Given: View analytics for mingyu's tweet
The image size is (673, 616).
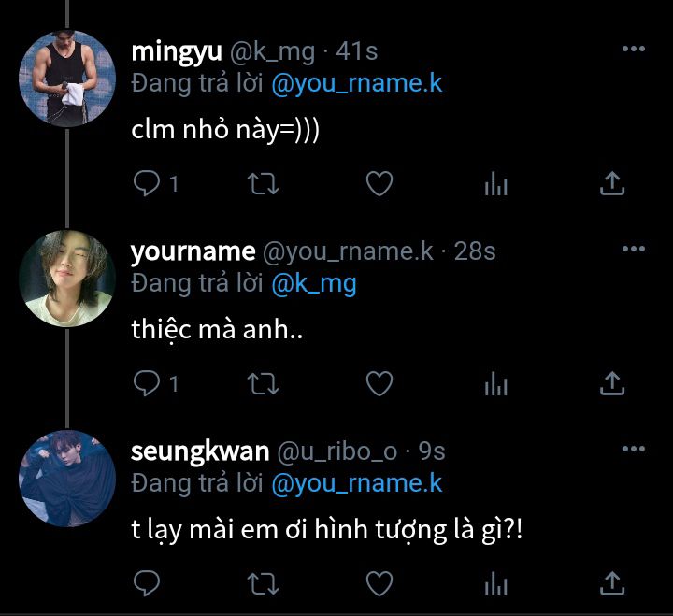Looking at the screenshot, I should coord(495,184).
